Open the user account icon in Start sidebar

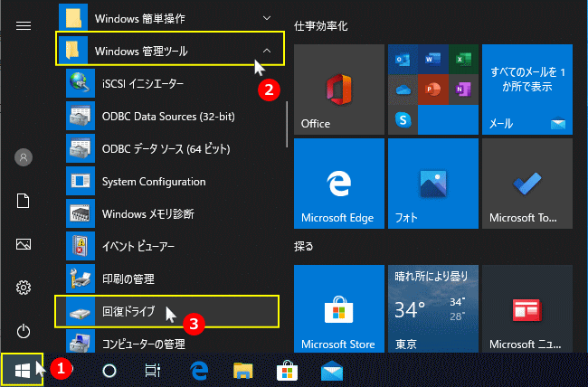24,157
